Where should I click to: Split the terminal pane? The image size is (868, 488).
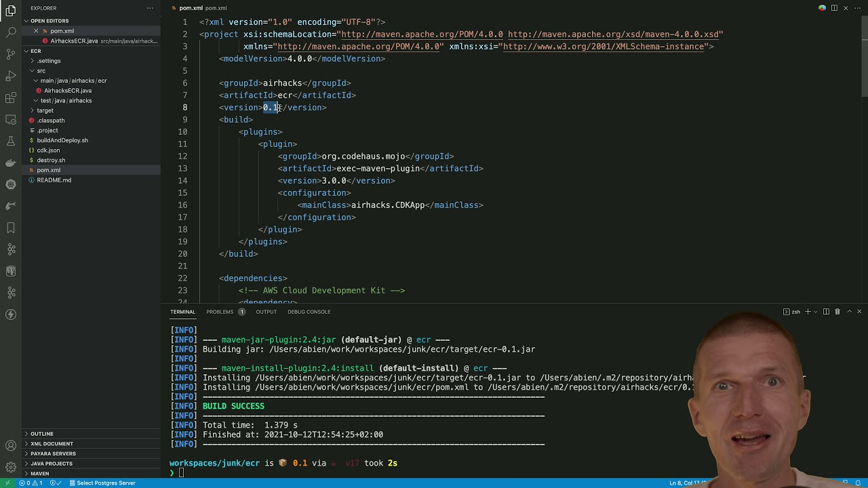pos(826,312)
